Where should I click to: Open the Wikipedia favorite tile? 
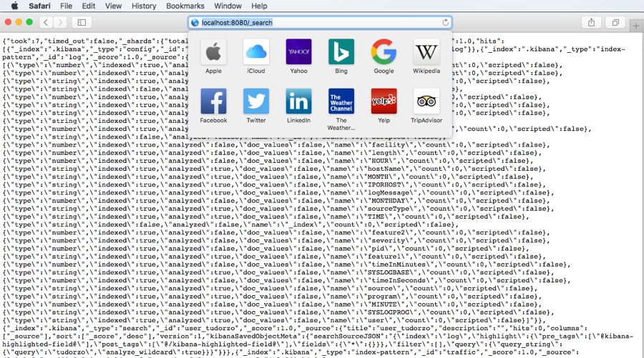click(426, 52)
